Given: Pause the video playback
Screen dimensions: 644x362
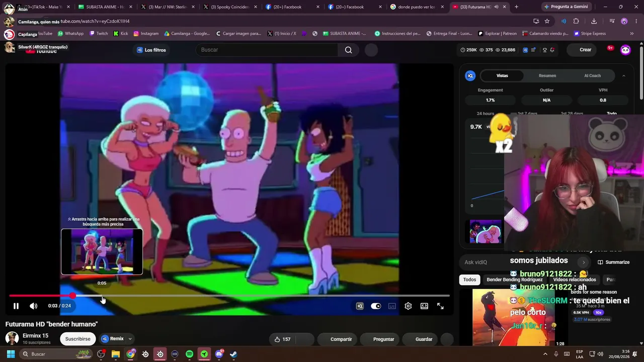Looking at the screenshot, I should 16,306.
